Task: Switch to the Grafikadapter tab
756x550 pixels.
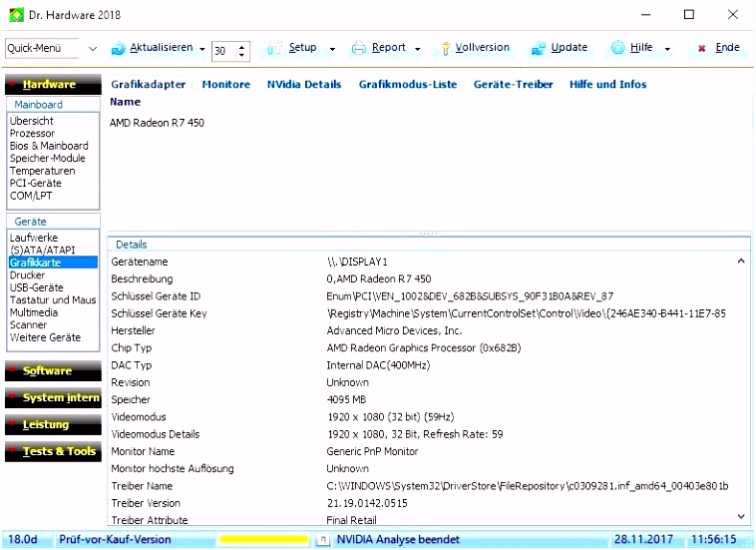Action: click(x=148, y=85)
